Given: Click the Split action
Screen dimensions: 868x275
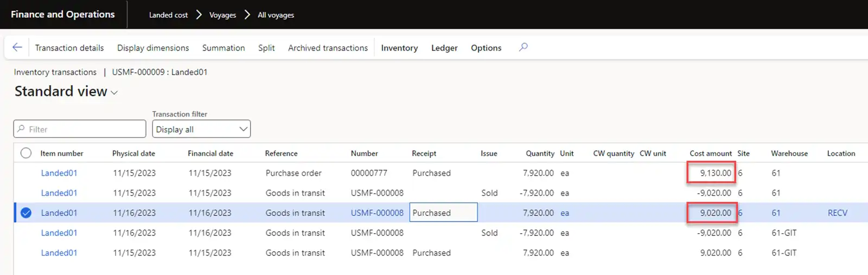Looking at the screenshot, I should coord(266,48).
